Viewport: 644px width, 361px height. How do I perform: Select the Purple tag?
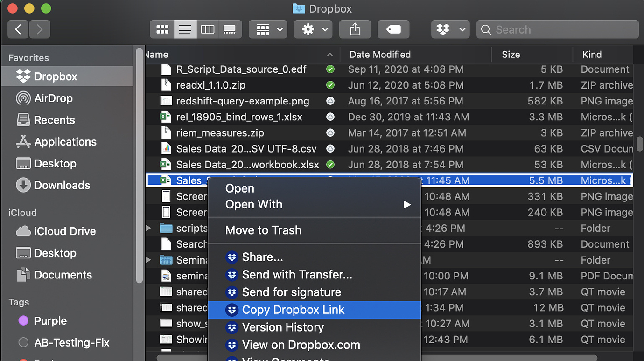pos(67,321)
